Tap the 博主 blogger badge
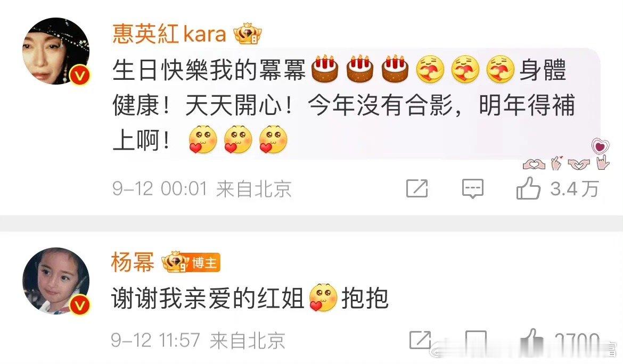This screenshot has height=364, width=623. (204, 263)
